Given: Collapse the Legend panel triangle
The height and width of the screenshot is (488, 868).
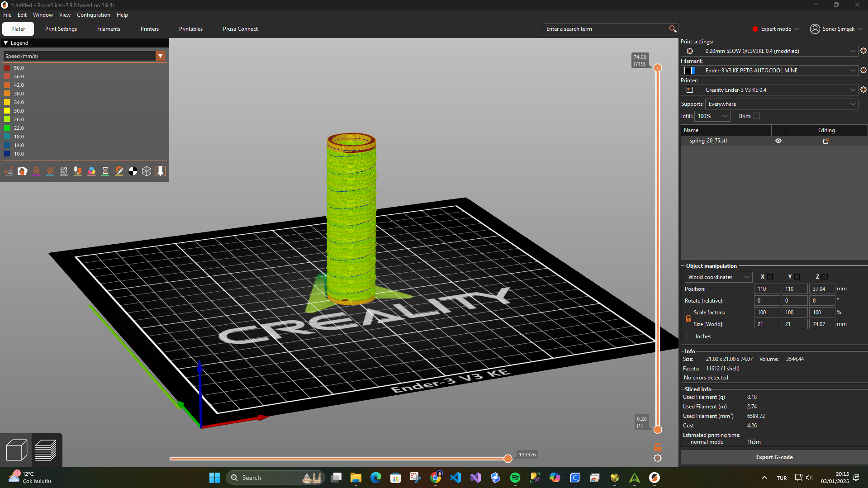Looking at the screenshot, I should click(x=6, y=43).
